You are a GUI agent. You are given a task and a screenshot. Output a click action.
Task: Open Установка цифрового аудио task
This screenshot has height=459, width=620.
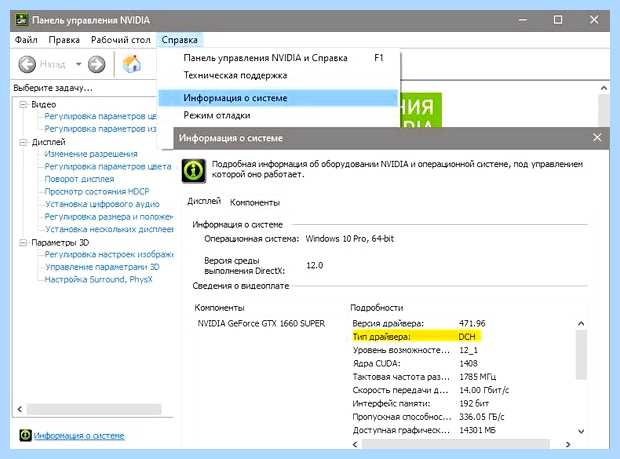(102, 204)
